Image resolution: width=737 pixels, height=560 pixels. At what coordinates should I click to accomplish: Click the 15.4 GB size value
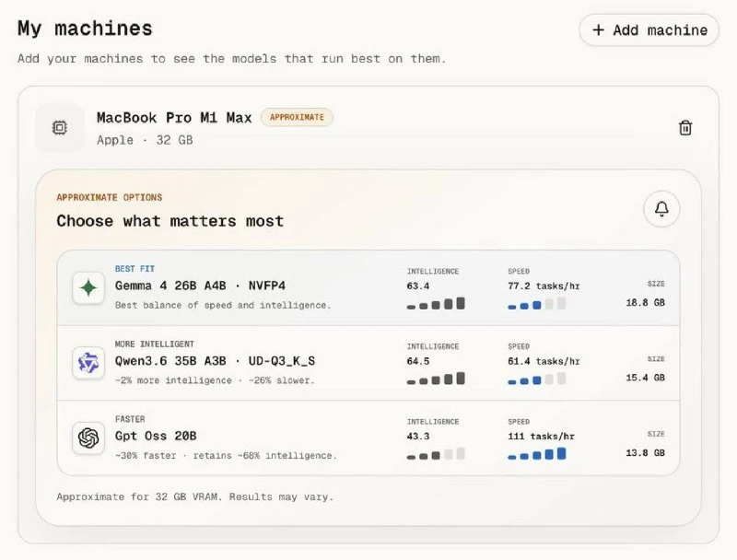[x=645, y=378]
